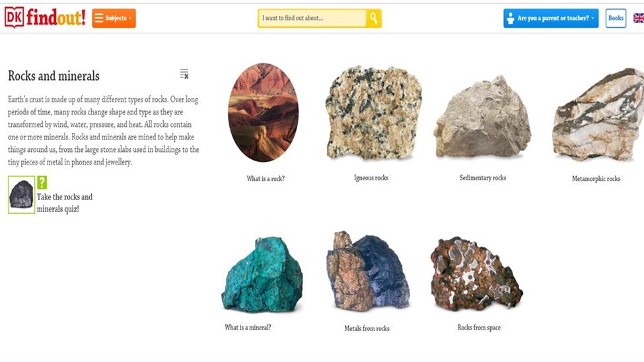The image size is (644, 362).
Task: Select the Metals from rocks image
Action: click(368, 271)
